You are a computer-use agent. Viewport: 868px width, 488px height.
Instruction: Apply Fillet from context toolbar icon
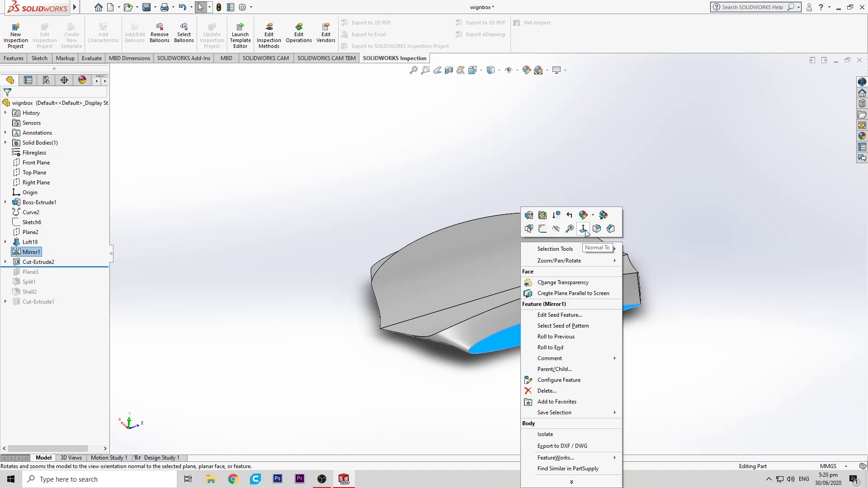click(597, 229)
